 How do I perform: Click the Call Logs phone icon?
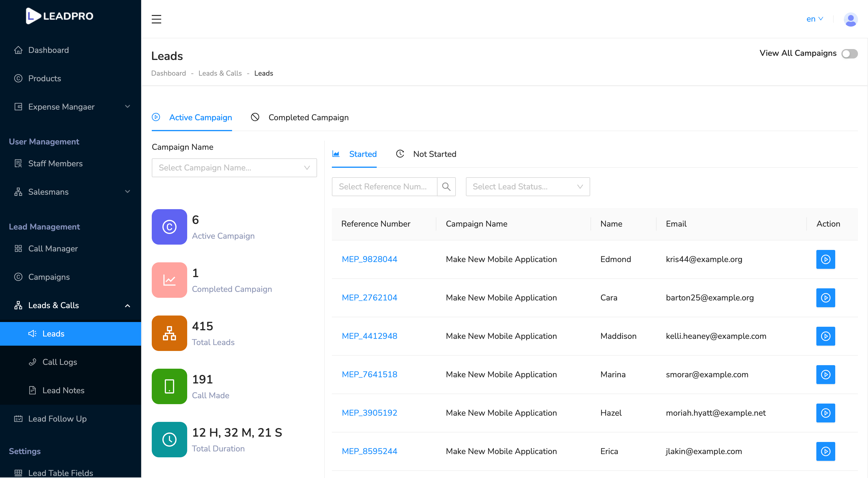(32, 362)
